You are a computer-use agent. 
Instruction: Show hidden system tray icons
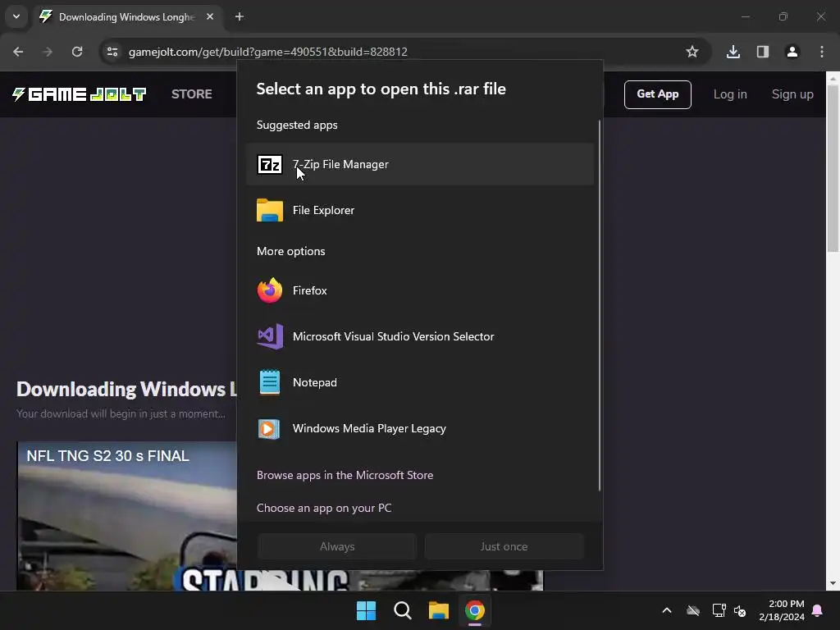(x=667, y=610)
